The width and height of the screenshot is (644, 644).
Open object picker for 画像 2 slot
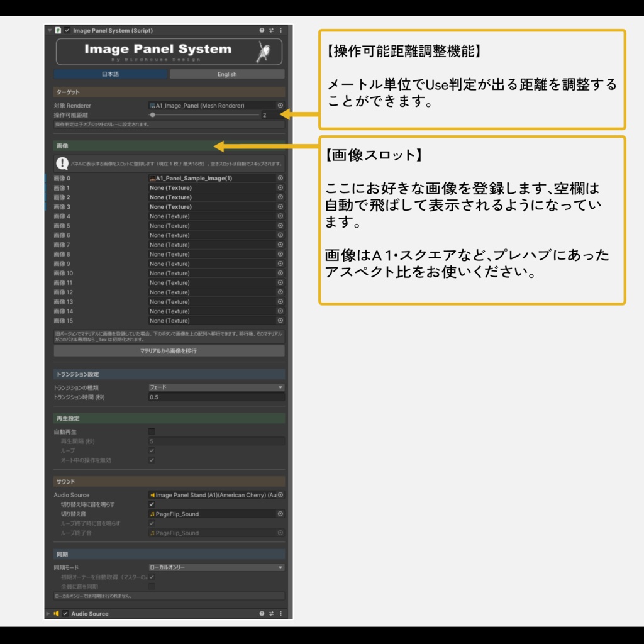280,197
